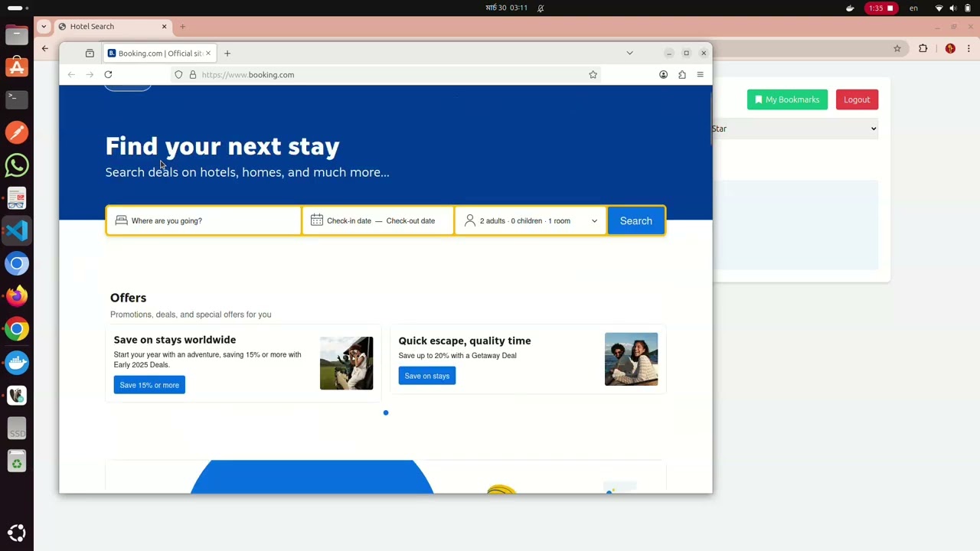Open WhatsApp from the dock
The image size is (980, 551).
[x=17, y=165]
